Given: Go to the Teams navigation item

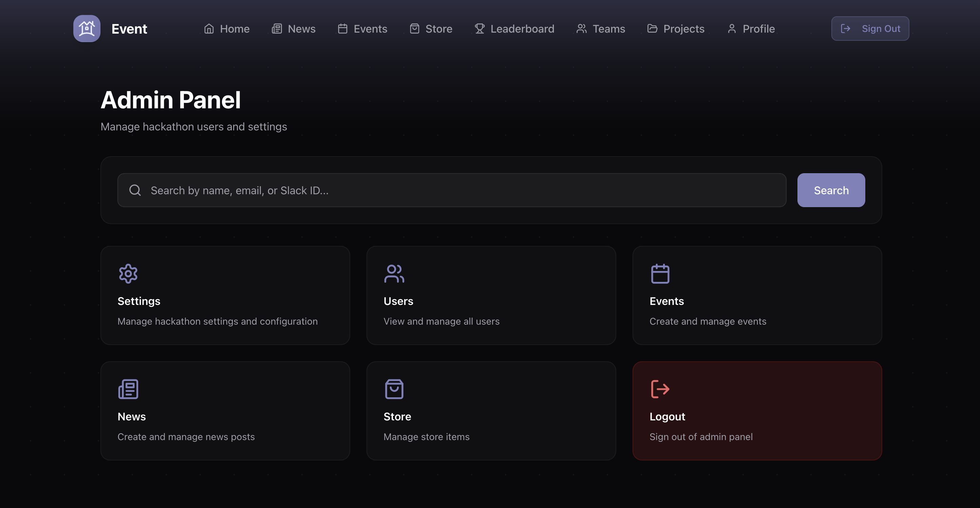Looking at the screenshot, I should tap(601, 29).
